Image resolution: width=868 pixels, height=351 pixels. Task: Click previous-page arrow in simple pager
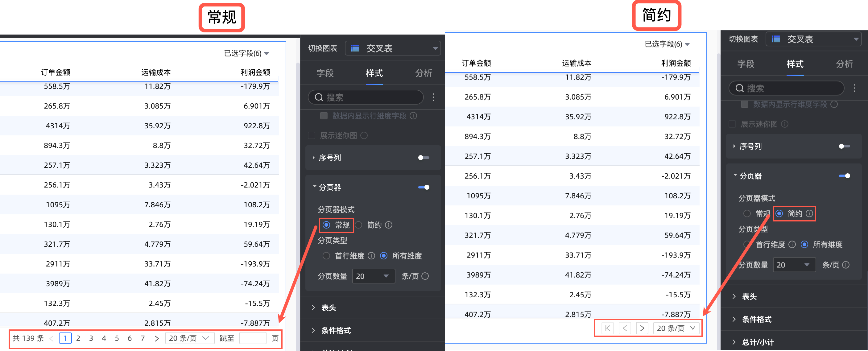coord(625,328)
